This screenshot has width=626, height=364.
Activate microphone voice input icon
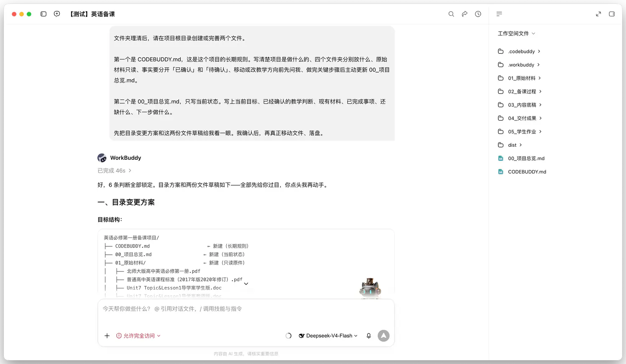[369, 336]
